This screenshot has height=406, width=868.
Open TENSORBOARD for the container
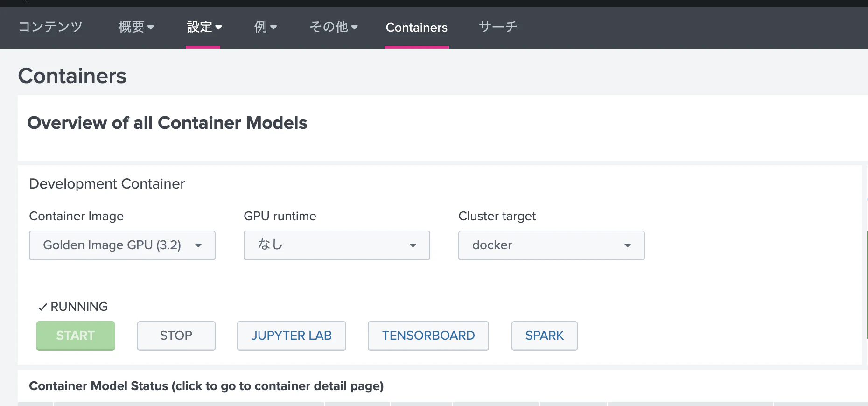[428, 336]
